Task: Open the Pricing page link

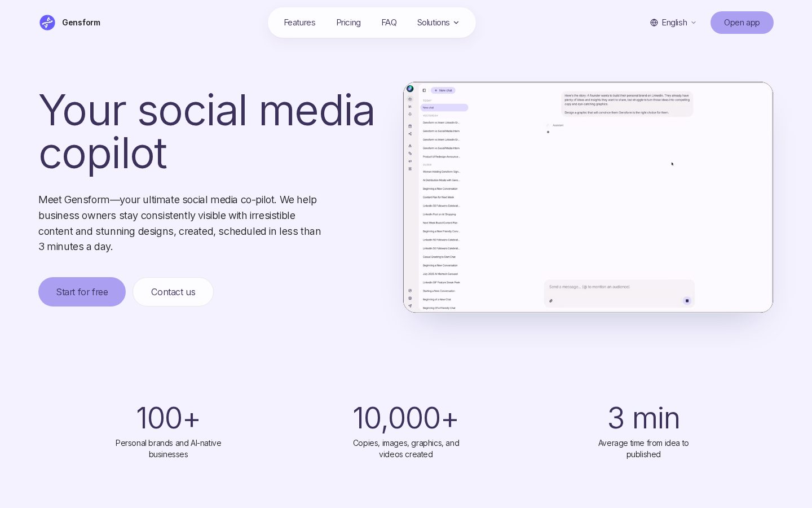Action: point(348,23)
